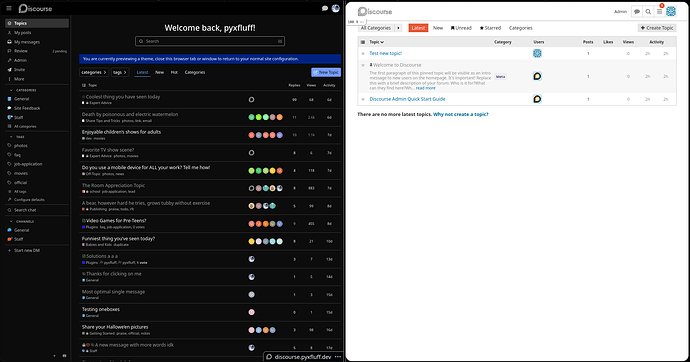690x362 pixels.
Task: Click the Discourse logo in the dark window
Action: pos(35,8)
